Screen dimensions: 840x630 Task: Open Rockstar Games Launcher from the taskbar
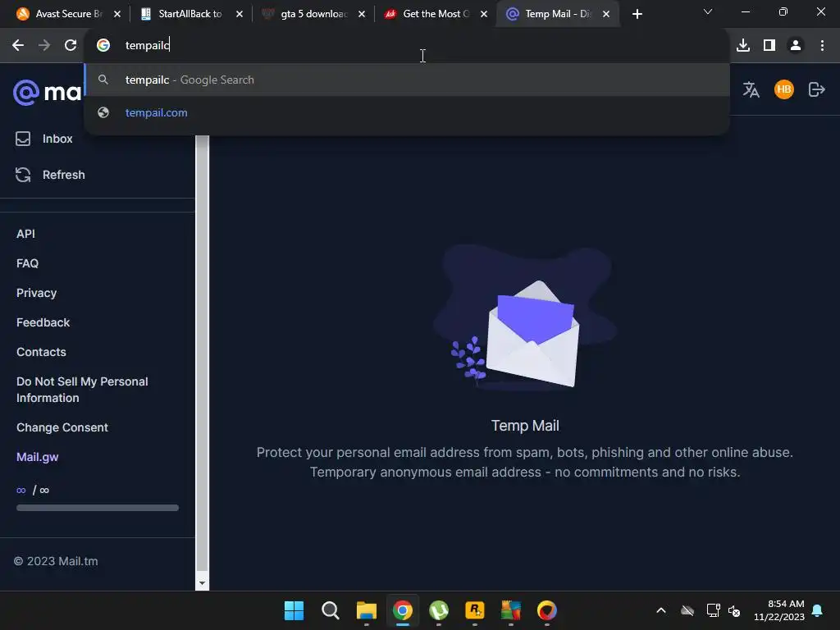click(475, 610)
